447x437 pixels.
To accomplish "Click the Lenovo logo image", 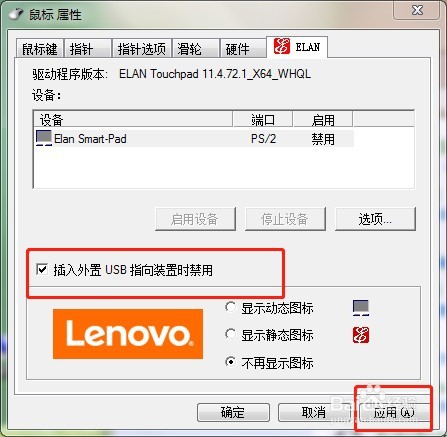I will coord(128,334).
